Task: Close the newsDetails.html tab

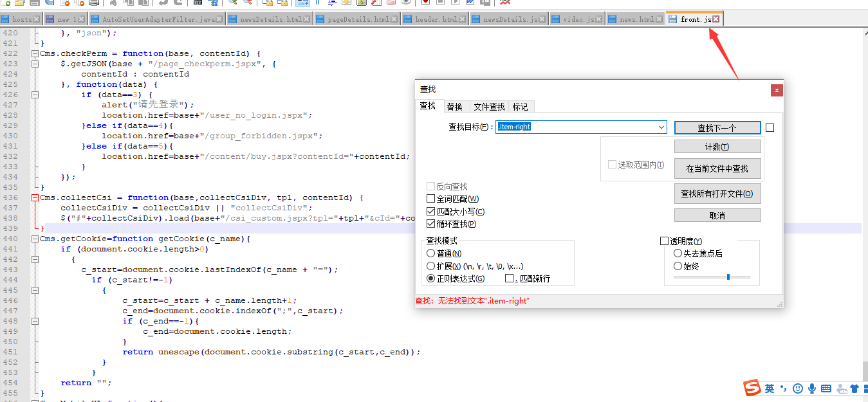Action: 307,19
